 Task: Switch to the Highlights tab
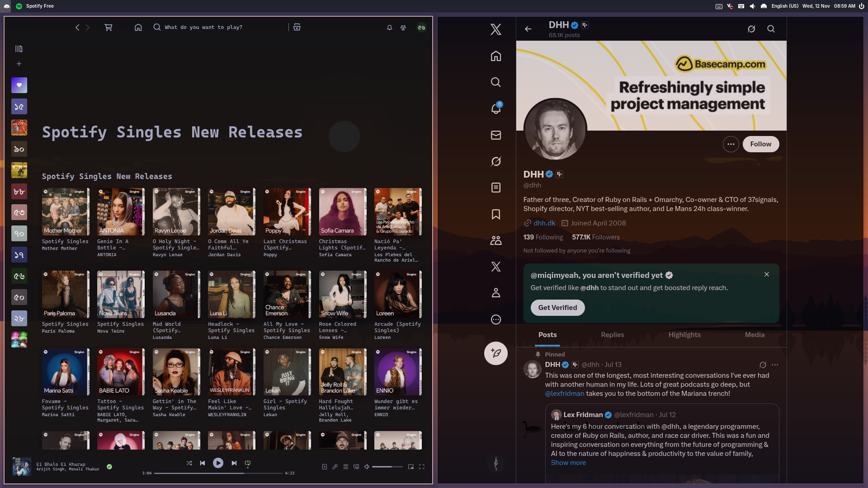tap(684, 335)
